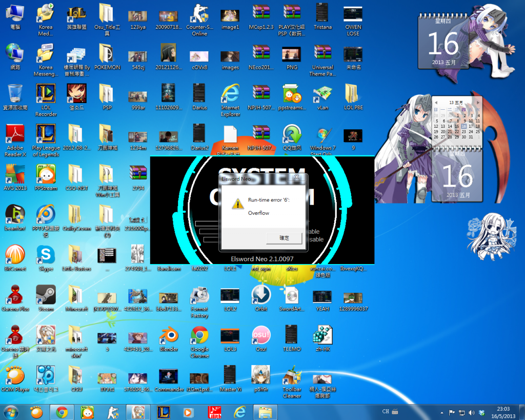This screenshot has height=420, width=525.
Task: Open the Osu! game shortcut
Action: point(261,336)
